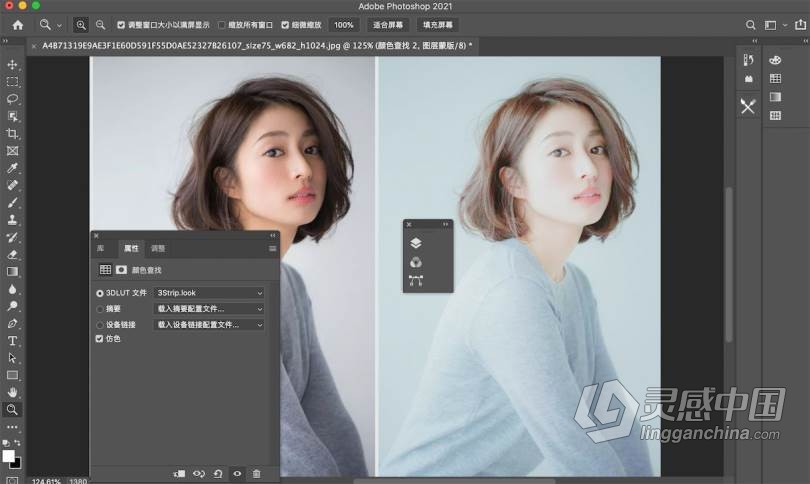Select the Lasso tool
Viewport: 810px width, 484px height.
[x=12, y=99]
